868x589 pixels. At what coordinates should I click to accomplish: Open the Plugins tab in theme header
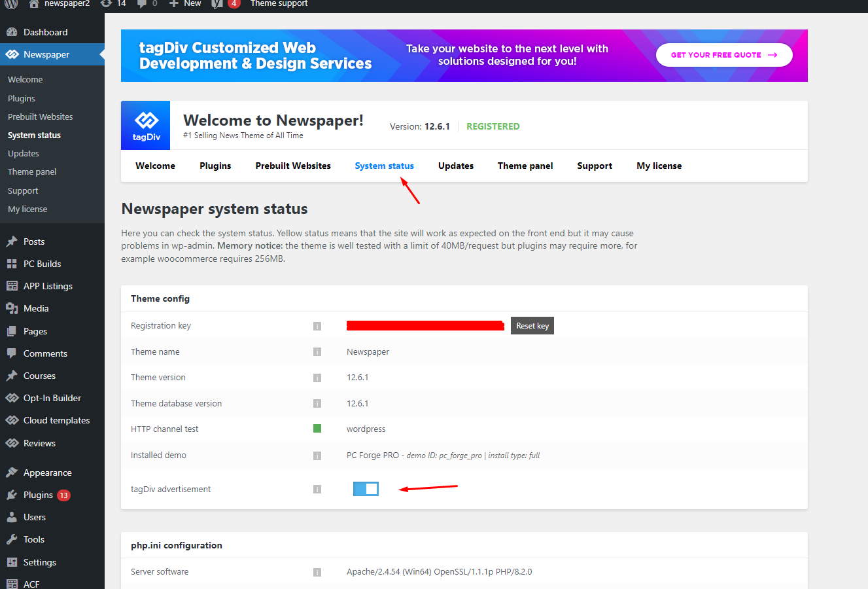(215, 166)
